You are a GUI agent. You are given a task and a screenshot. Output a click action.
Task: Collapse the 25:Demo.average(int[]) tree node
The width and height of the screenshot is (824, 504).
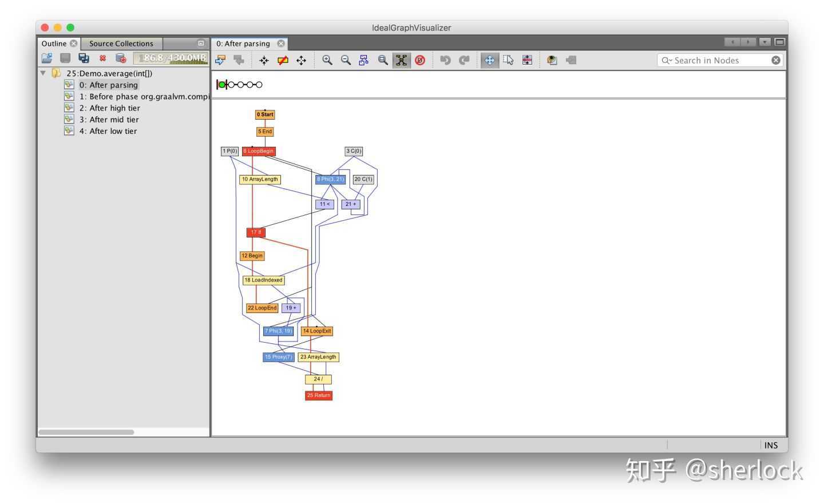(x=43, y=73)
